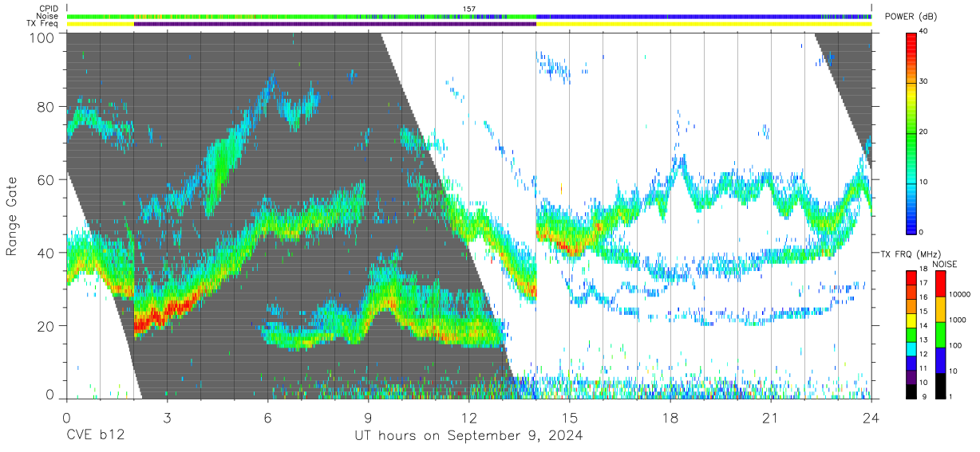Click the 3 hour tick on time axis
Image resolution: width=980 pixels, height=452 pixels.
(167, 419)
